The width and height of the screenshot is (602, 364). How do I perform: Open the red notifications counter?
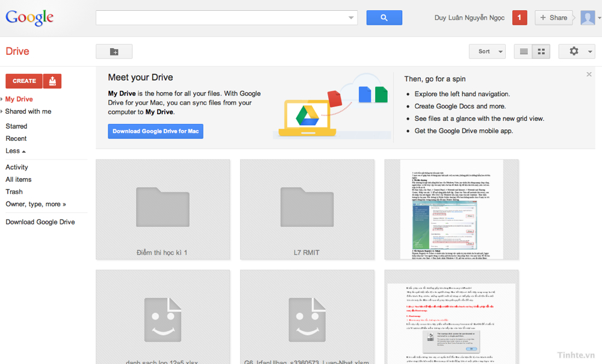520,17
